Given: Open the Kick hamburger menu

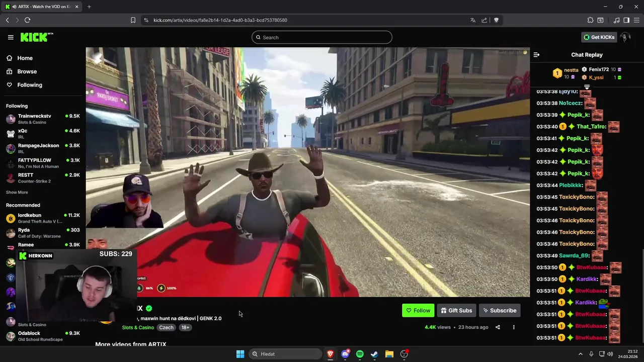Looking at the screenshot, I should [11, 37].
